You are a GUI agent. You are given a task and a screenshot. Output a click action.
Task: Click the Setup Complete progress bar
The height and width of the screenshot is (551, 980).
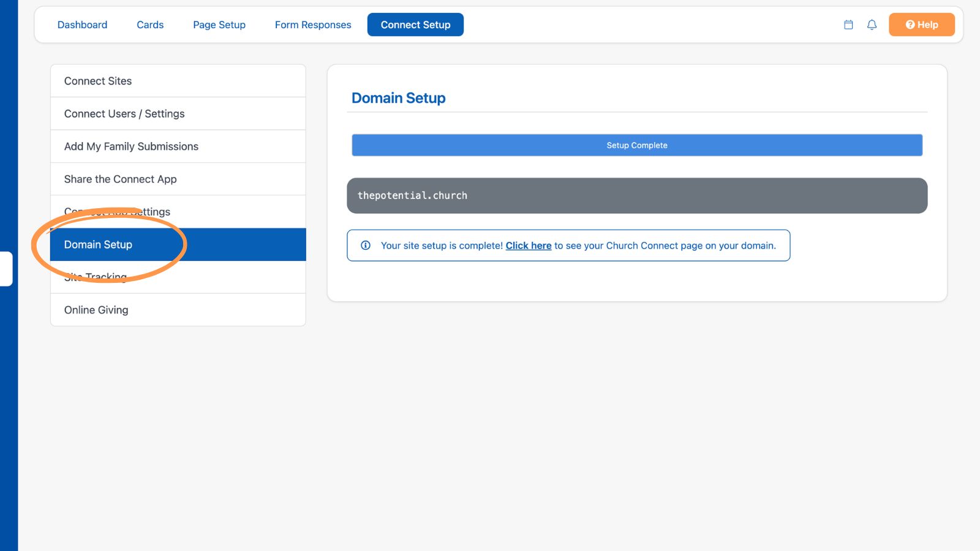(637, 145)
